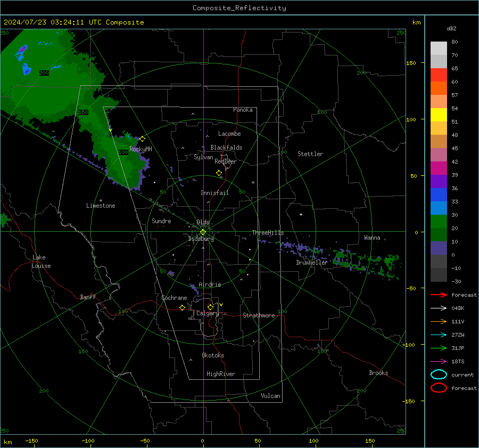Click the Okotoks town label
The width and height of the screenshot is (479, 448).
[213, 355]
